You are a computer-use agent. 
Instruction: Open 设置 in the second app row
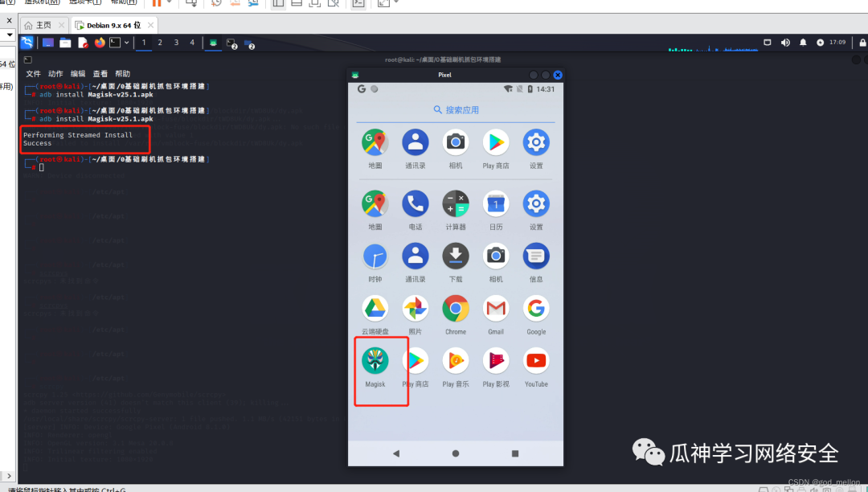[536, 203]
